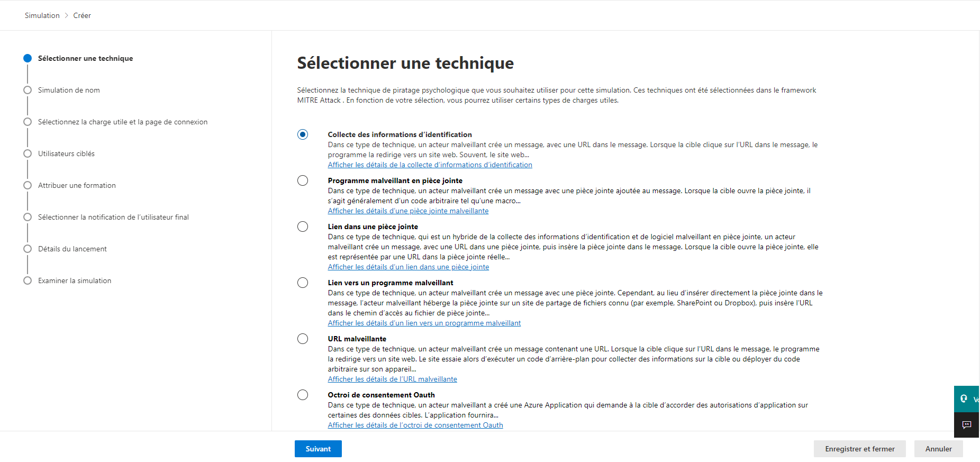Select Lien vers un programme malveillant radio
Image resolution: width=980 pixels, height=462 pixels.
click(303, 283)
